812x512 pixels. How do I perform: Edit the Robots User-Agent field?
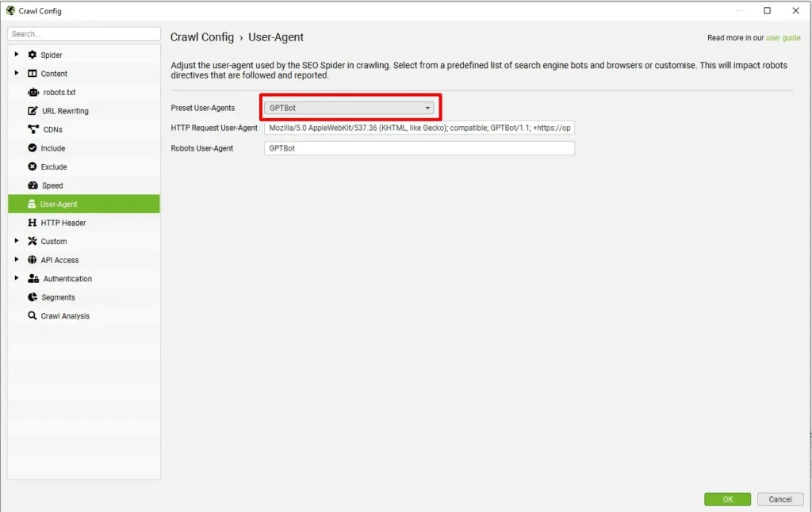pyautogui.click(x=419, y=147)
